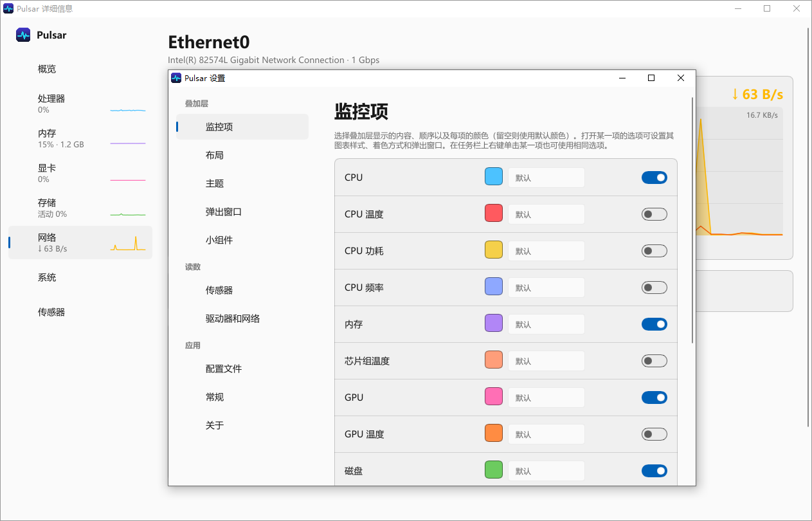Open the 常规 settings page
The image size is (812, 521).
click(x=242, y=397)
